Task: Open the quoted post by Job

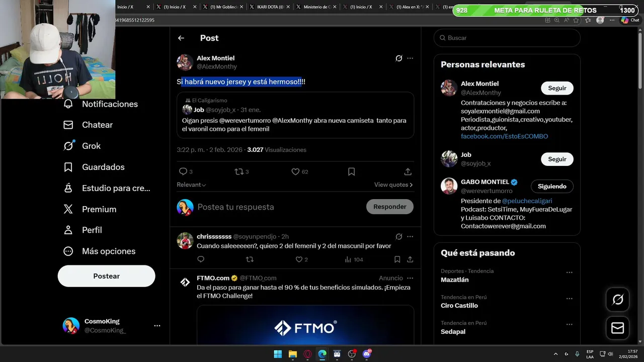Action: point(295,115)
